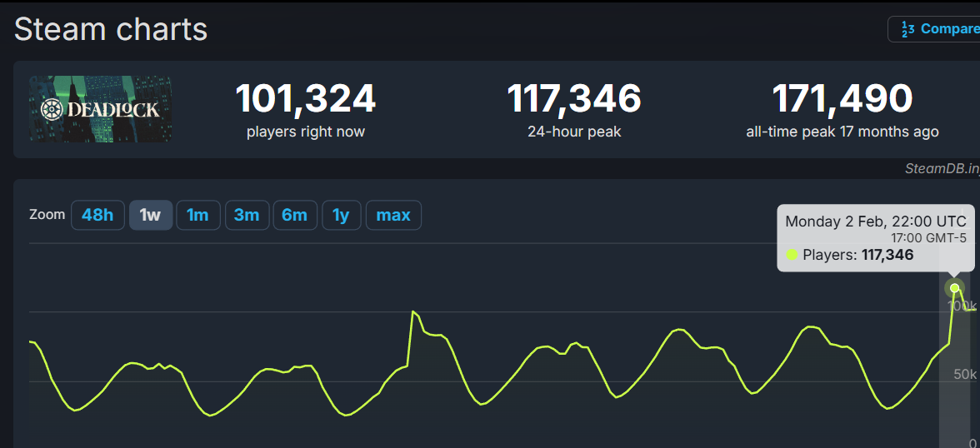Click the 171,490 all-time peak value
This screenshot has width=980, height=448.
842,99
